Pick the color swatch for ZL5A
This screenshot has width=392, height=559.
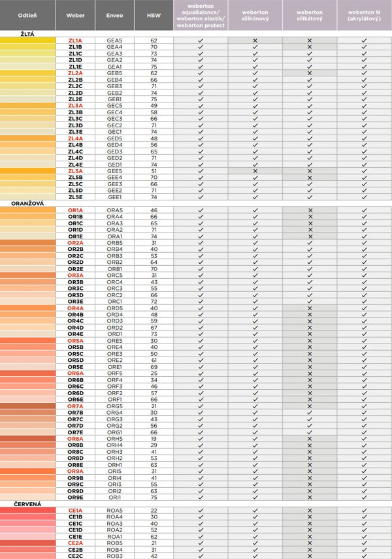tap(28, 170)
